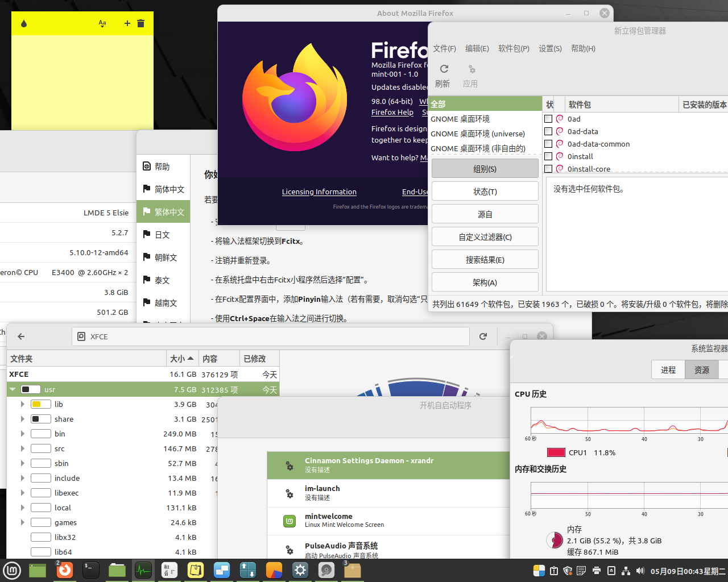This screenshot has height=582, width=728.
Task: Click the reload icon beside the XFCE path
Action: 483,336
